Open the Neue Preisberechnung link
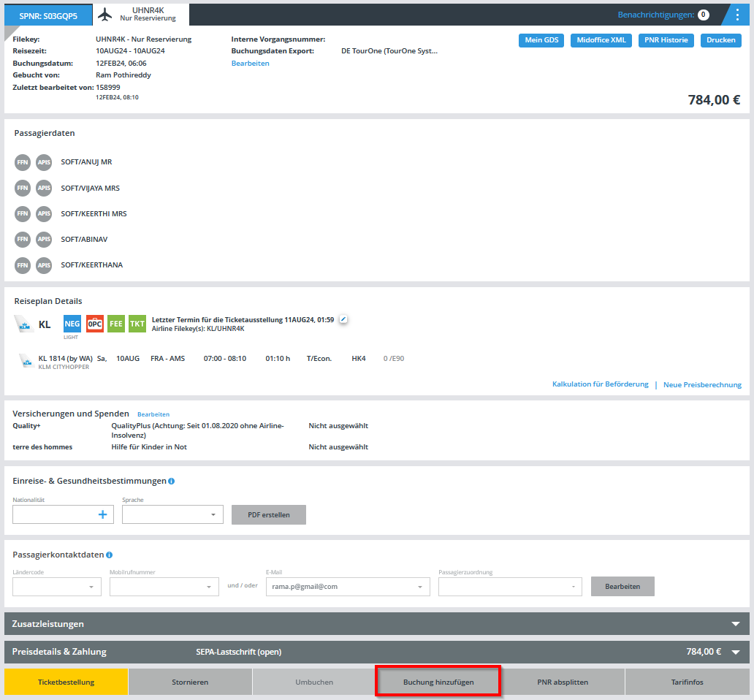Viewport: 754px width, 700px height. pyautogui.click(x=702, y=385)
